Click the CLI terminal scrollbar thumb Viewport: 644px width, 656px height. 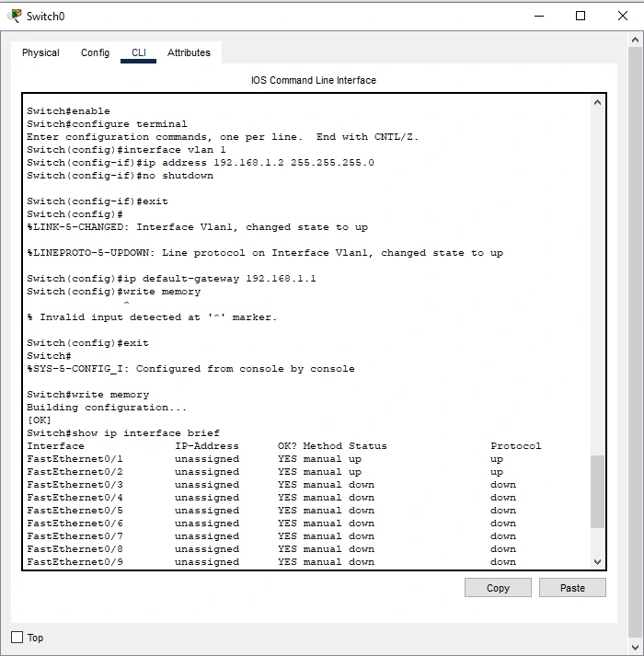tap(598, 491)
